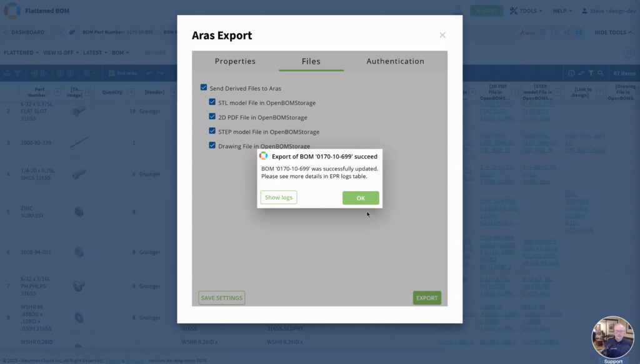Click the save icon in the top toolbar
This screenshot has height=364, width=640.
click(578, 32)
